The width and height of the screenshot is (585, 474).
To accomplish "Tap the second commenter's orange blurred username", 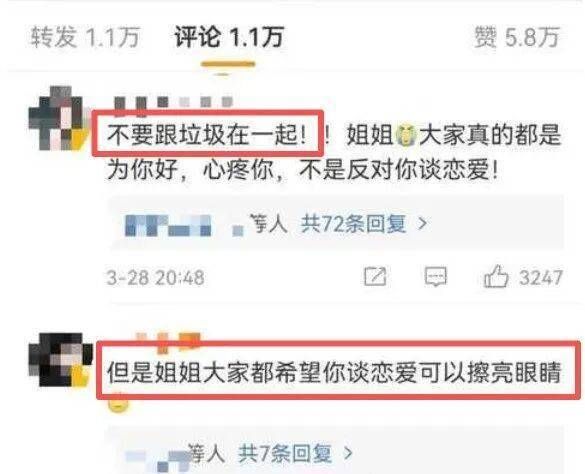I will click(168, 340).
